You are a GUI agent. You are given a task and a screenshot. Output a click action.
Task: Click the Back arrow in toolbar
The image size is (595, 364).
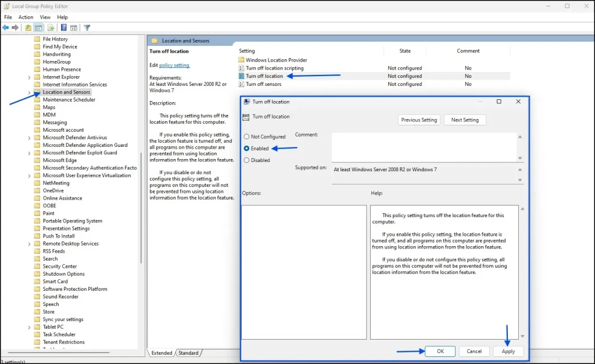[x=5, y=27]
